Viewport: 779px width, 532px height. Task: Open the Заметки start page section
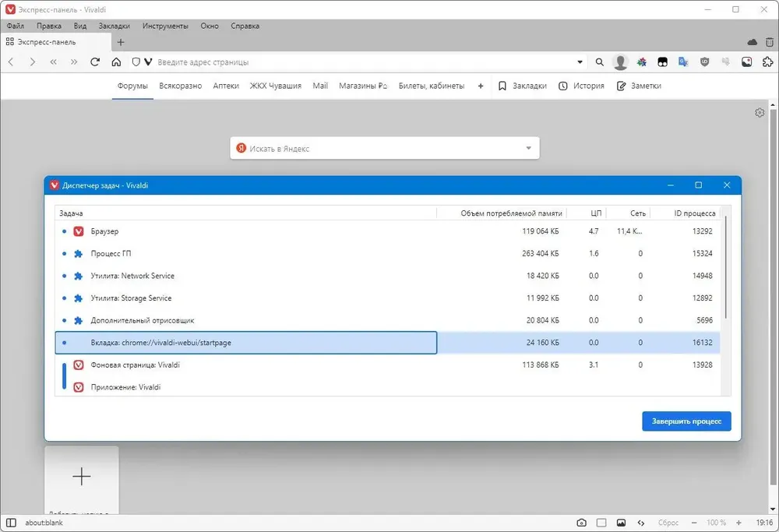(639, 86)
